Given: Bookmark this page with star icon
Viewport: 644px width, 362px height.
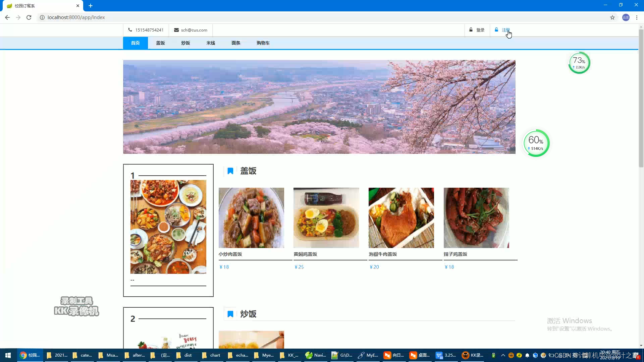Looking at the screenshot, I should coord(612,17).
